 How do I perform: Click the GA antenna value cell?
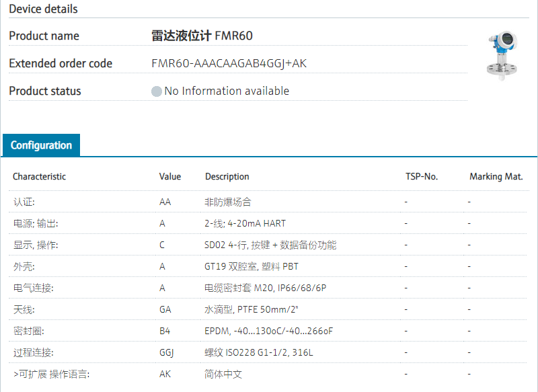point(165,309)
